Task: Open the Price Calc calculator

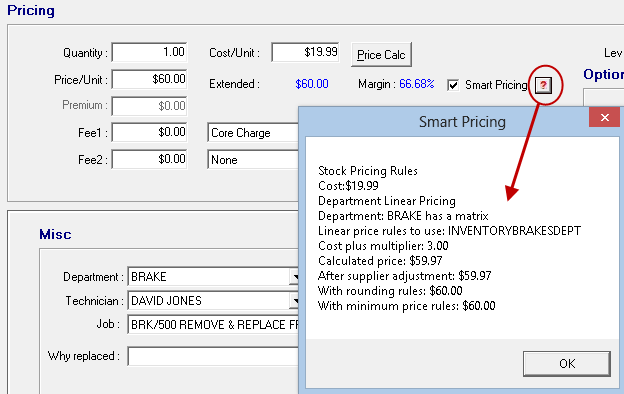Action: (x=381, y=55)
